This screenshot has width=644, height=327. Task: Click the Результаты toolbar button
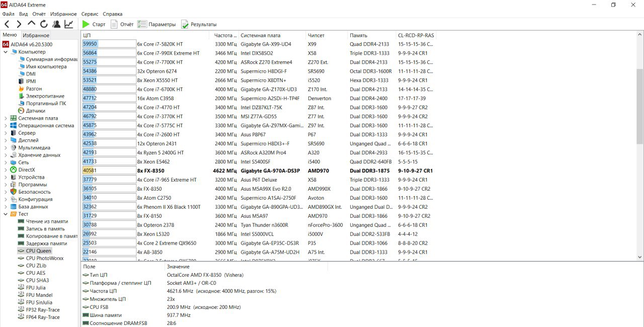pos(199,24)
